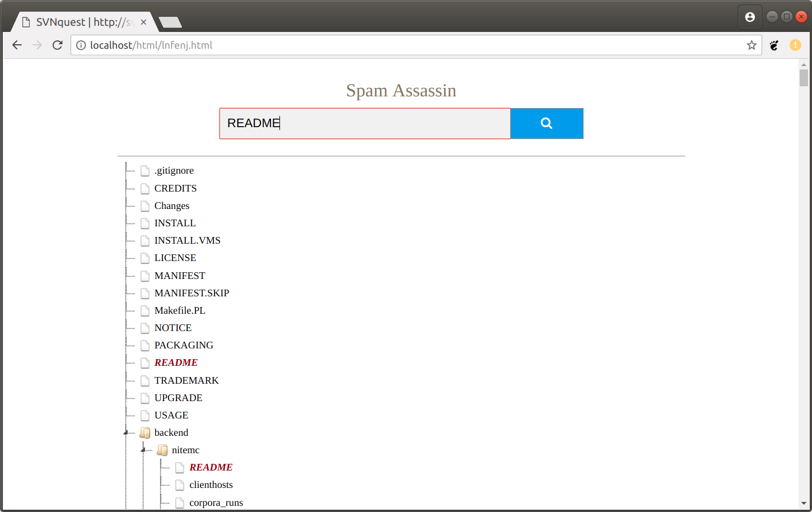Image resolution: width=812 pixels, height=512 pixels.
Task: Click the file icon beside Makefile.PL
Action: pyautogui.click(x=145, y=310)
